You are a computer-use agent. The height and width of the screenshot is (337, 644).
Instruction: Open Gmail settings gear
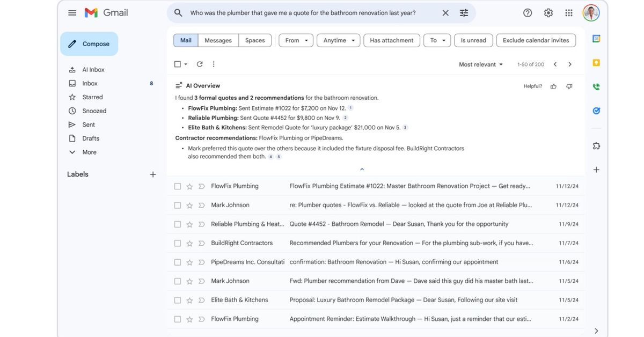click(548, 13)
